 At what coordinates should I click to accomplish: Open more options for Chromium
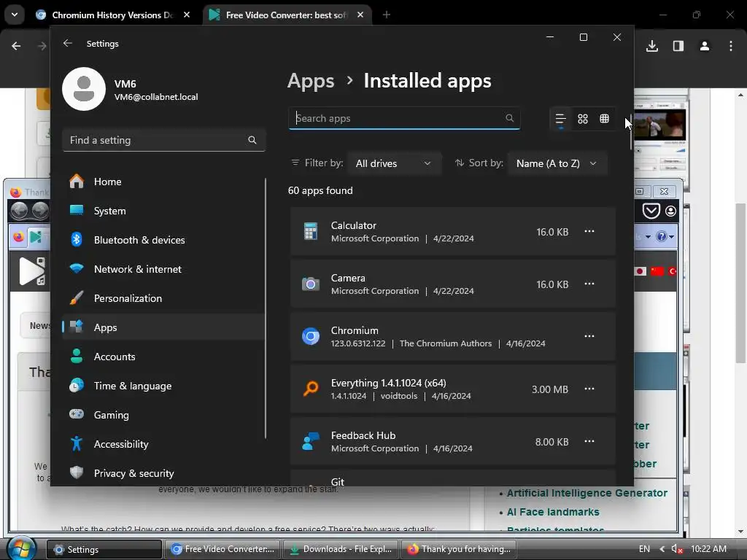click(589, 336)
